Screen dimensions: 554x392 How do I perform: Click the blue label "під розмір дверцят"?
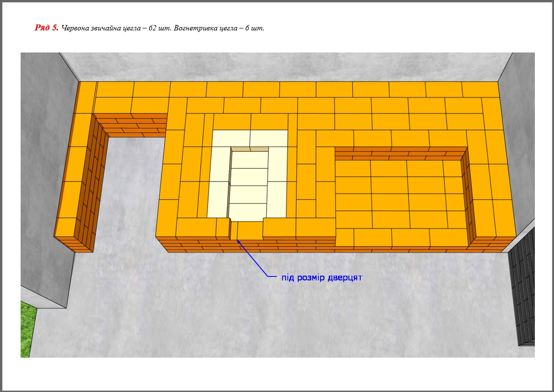[x=321, y=277]
